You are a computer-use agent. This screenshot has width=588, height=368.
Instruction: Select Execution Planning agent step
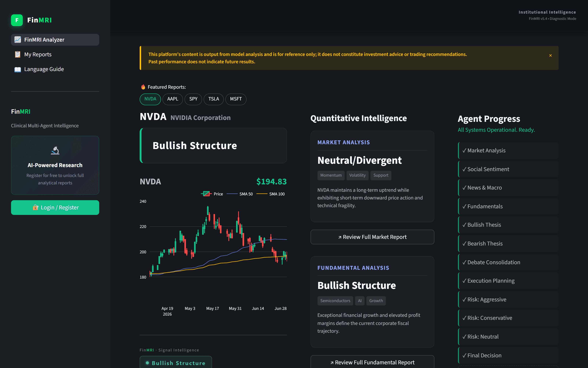click(x=508, y=281)
